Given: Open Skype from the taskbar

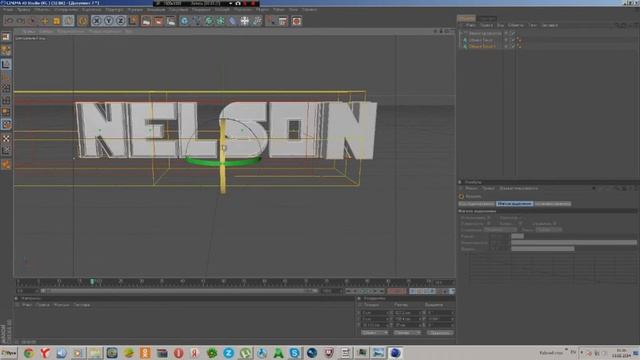Looking at the screenshot, I should 294,353.
